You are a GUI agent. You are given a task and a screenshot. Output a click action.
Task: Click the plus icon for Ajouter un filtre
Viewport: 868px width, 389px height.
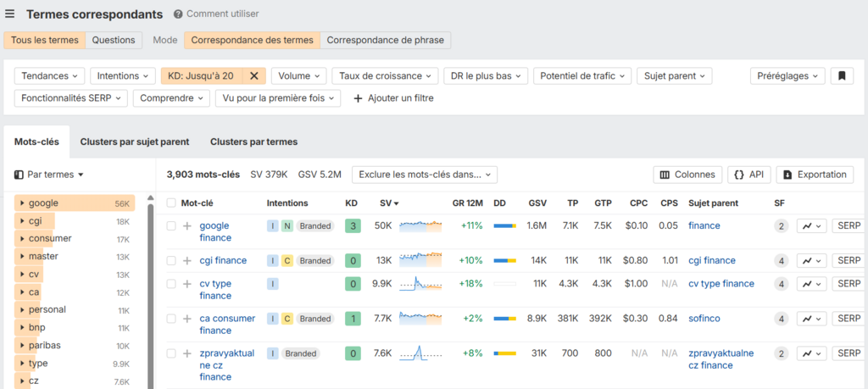(359, 98)
